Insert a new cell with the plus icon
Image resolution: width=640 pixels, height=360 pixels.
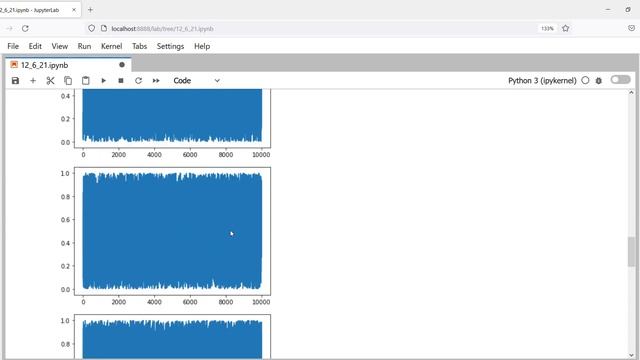click(x=33, y=81)
